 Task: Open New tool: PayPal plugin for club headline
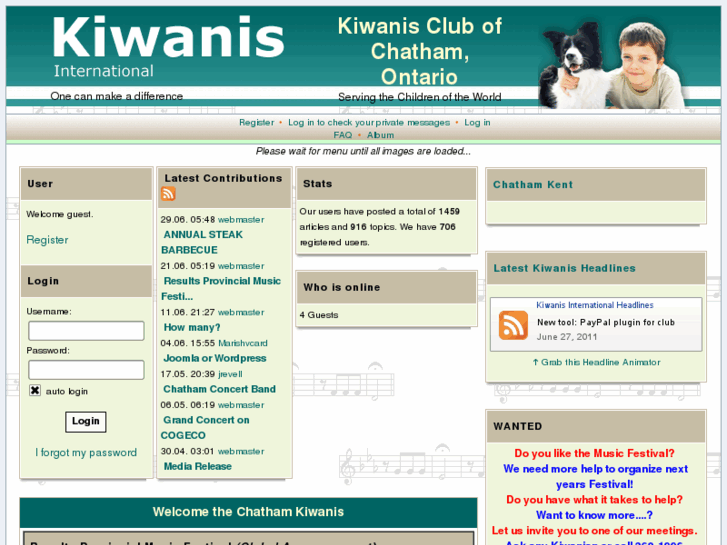606,322
